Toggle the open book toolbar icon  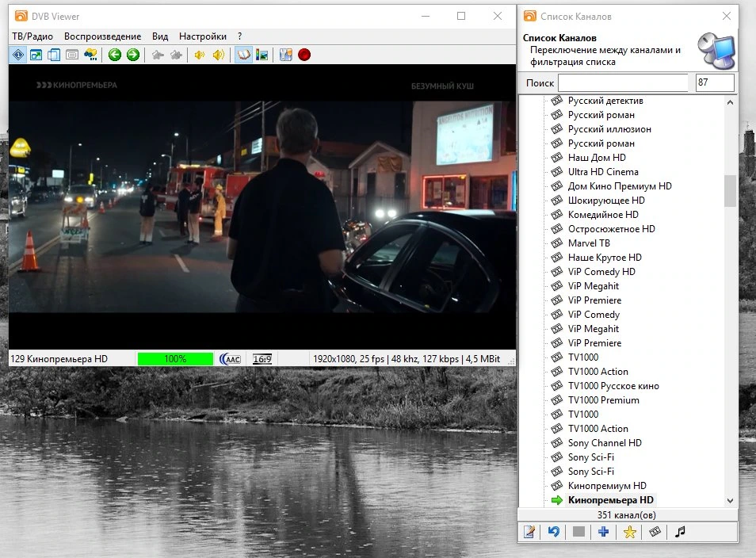243,55
